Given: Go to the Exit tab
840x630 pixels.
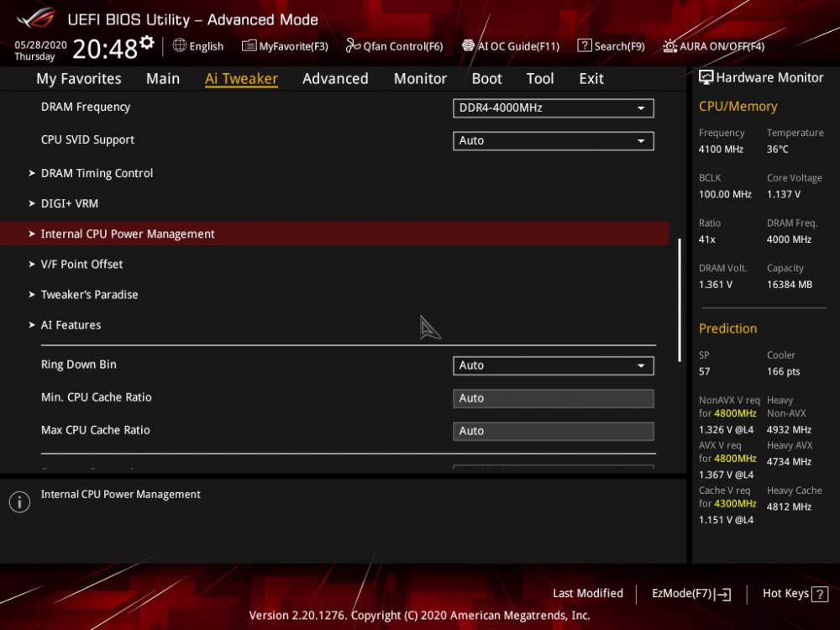Looking at the screenshot, I should coord(591,79).
